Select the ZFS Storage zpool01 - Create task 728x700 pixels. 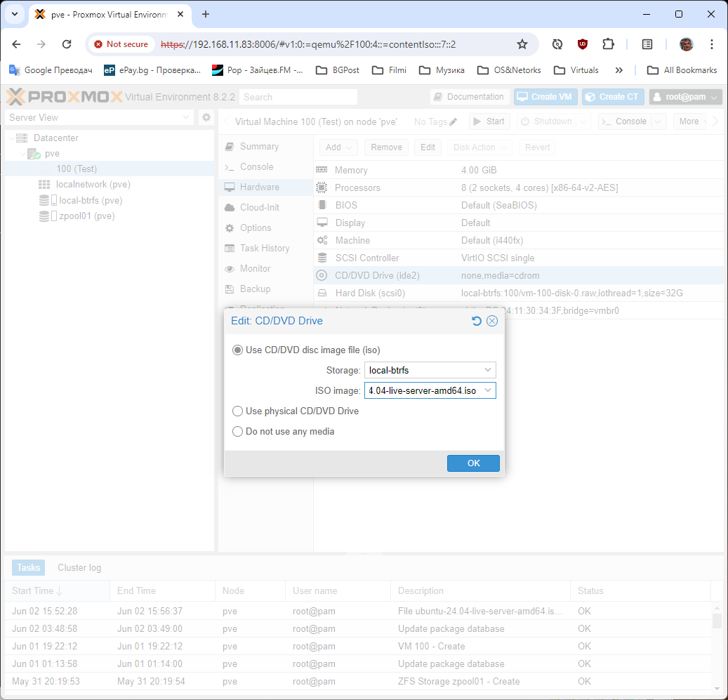click(x=359, y=682)
